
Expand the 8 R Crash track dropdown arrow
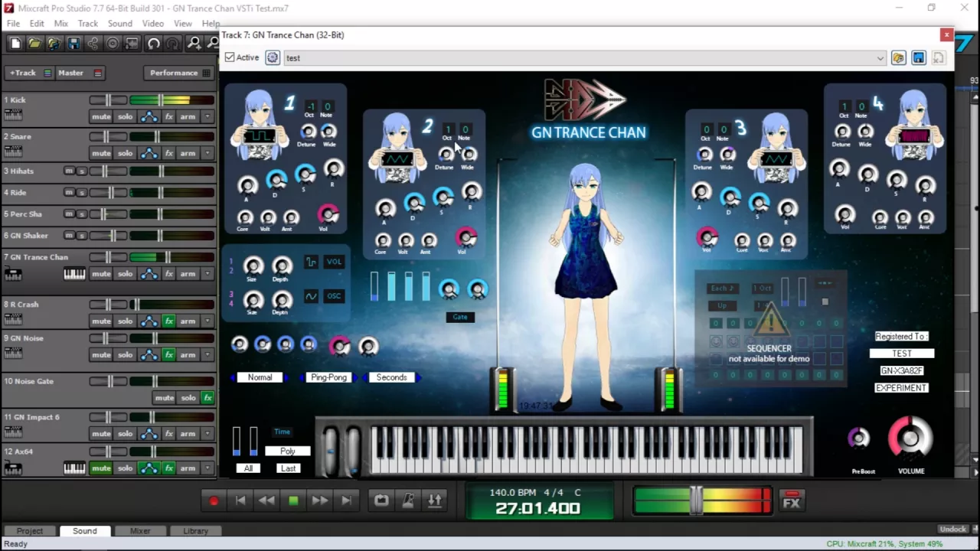pyautogui.click(x=207, y=321)
